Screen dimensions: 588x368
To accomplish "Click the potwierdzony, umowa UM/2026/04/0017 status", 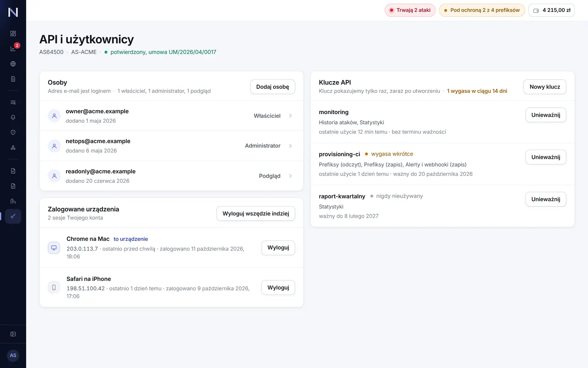I will pyautogui.click(x=160, y=52).
